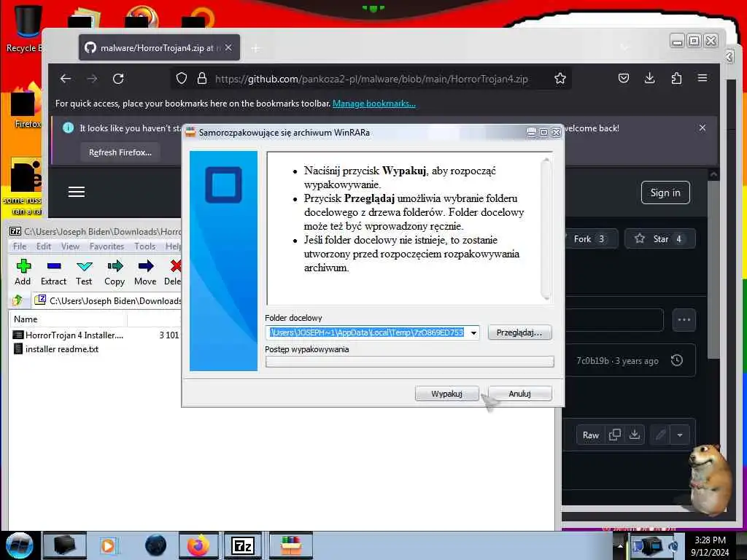The height and width of the screenshot is (560, 747).
Task: Click the 7-Zip address path field
Action: (x=107, y=300)
